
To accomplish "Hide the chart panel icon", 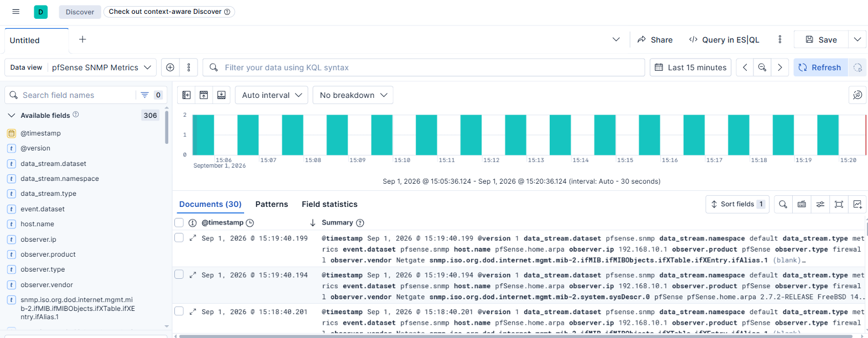I will pos(204,95).
